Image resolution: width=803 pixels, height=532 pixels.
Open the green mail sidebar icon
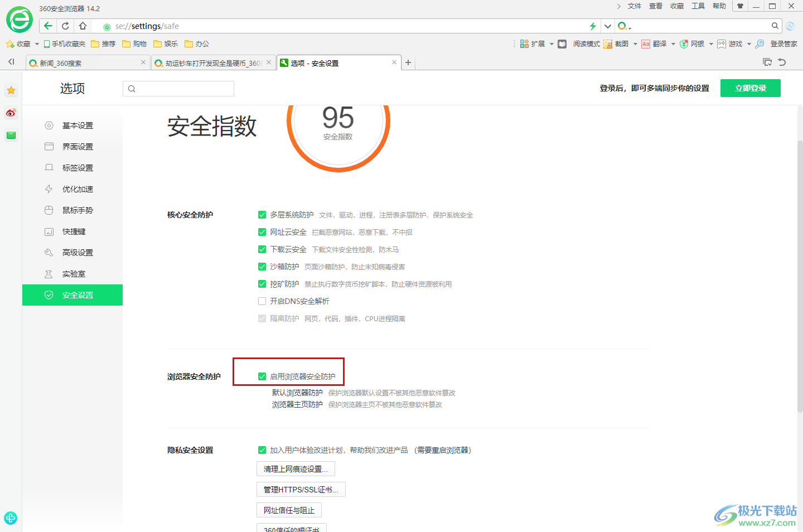click(11, 135)
